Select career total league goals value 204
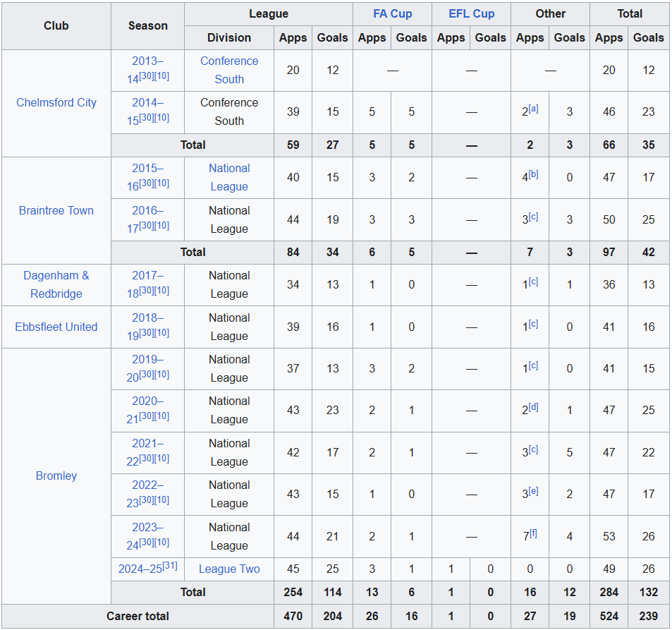Screen dimensions: 672x630 coord(333,617)
